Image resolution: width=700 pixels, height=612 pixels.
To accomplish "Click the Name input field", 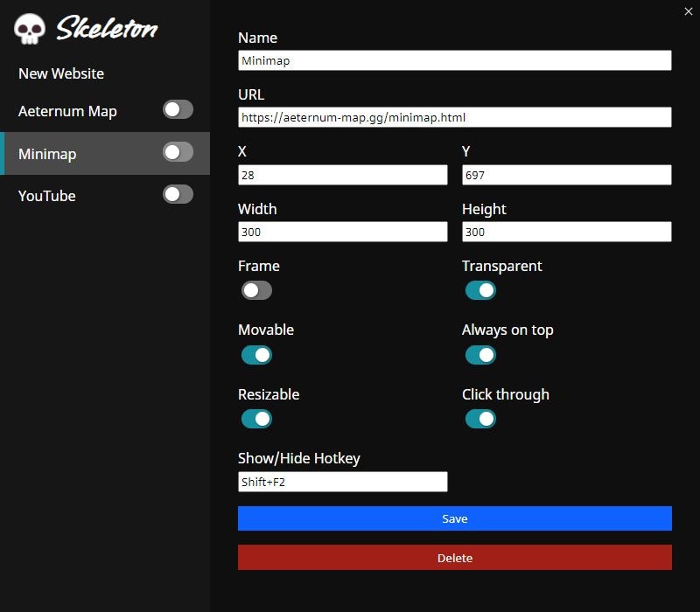I will pos(455,60).
